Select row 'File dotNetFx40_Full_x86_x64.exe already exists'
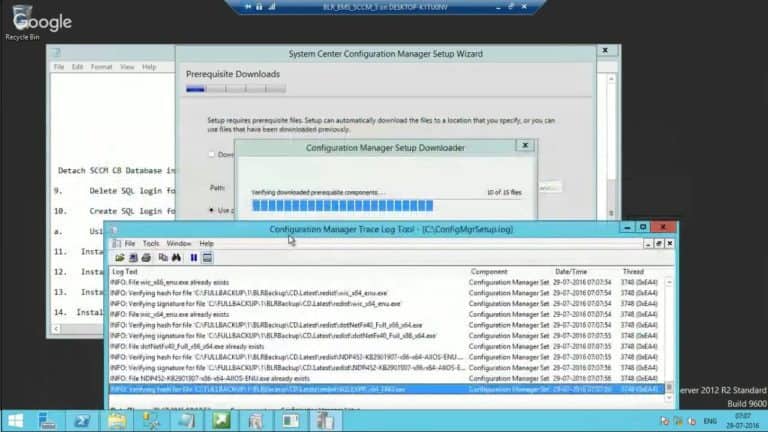Screen dimensions: 768x432 pyautogui.click(x=386, y=346)
